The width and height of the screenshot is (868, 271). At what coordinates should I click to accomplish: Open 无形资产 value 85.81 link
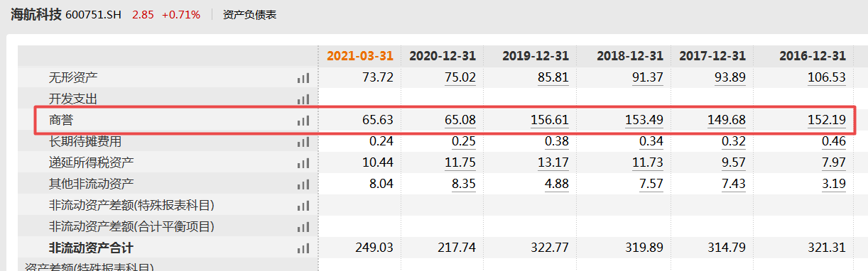click(x=553, y=77)
